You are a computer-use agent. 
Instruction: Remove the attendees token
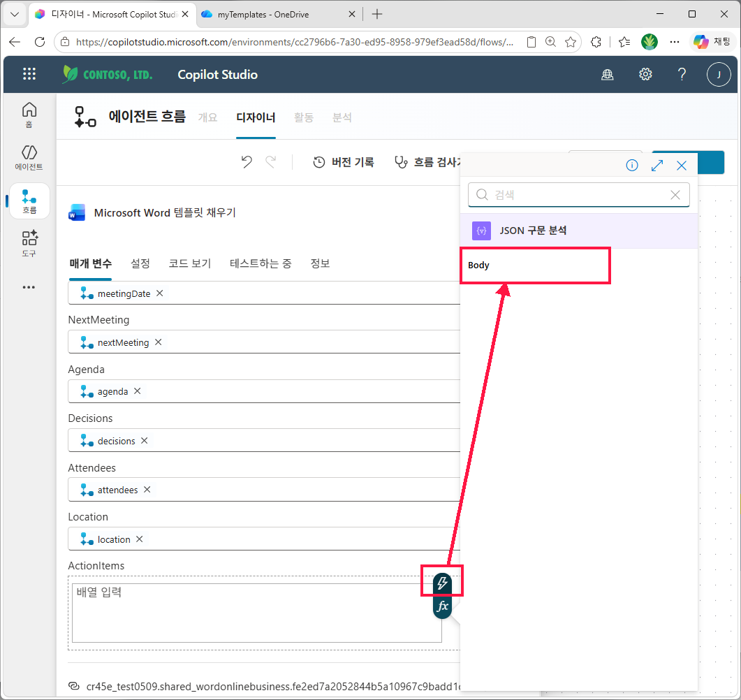coord(147,489)
